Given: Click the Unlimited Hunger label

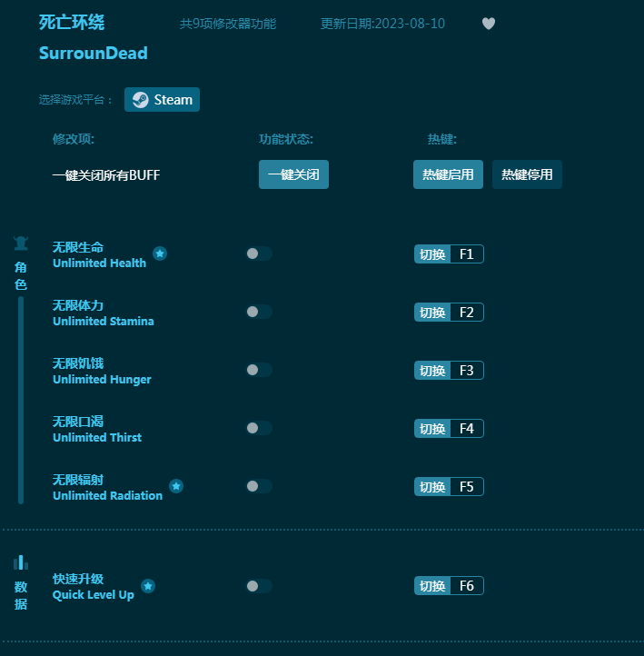Looking at the screenshot, I should click(x=102, y=380).
